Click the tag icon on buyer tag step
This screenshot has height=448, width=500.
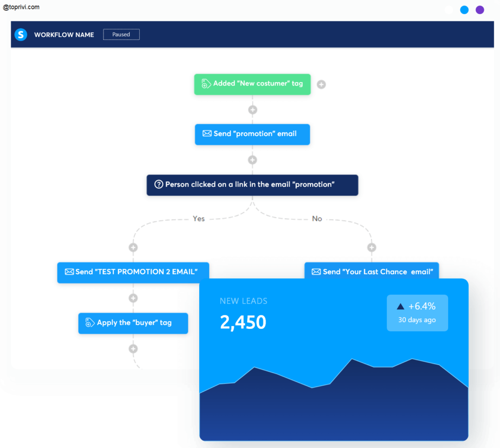tap(90, 323)
